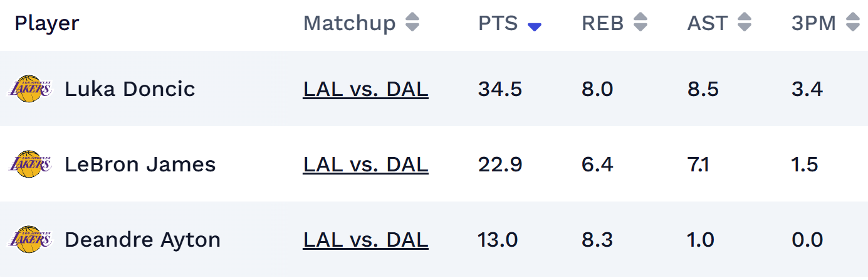Select the Luka Doncic player name
Image resolution: width=868 pixels, height=280 pixels.
(x=130, y=89)
